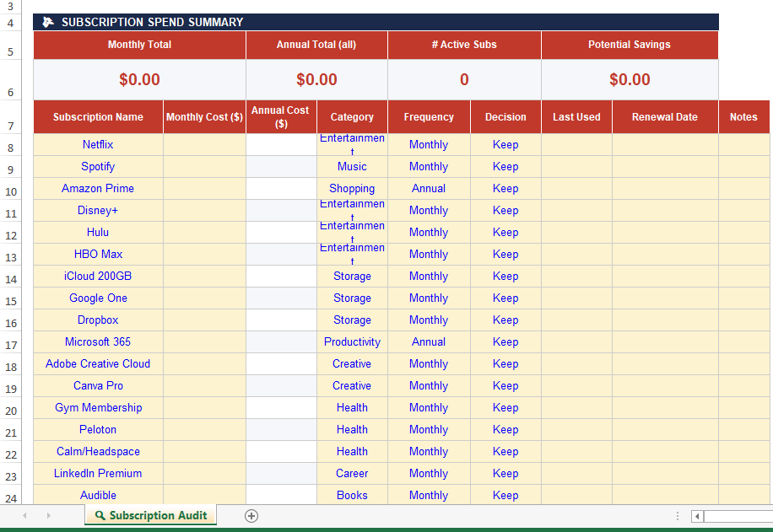This screenshot has width=773, height=532.
Task: Select the HBO Max cell
Action: 98,254
